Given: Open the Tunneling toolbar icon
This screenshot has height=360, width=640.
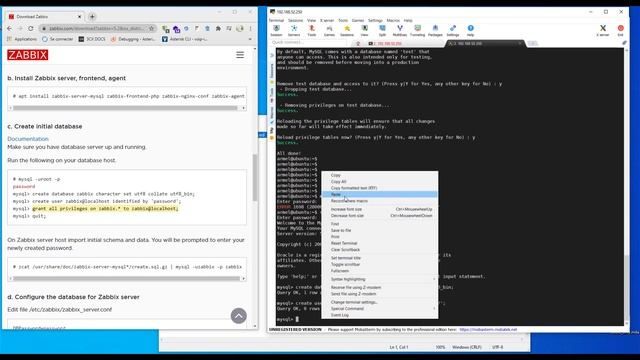Looking at the screenshot, I should [417, 30].
